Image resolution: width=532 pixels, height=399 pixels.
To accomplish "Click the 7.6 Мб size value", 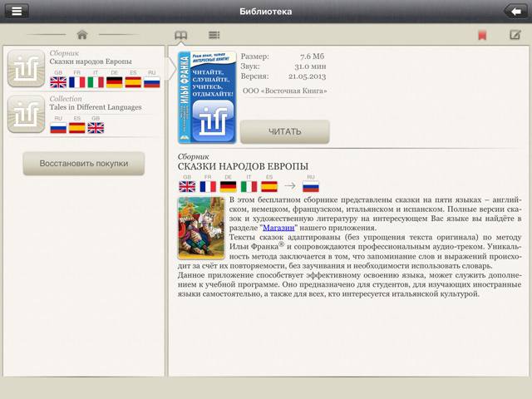I will (x=313, y=57).
